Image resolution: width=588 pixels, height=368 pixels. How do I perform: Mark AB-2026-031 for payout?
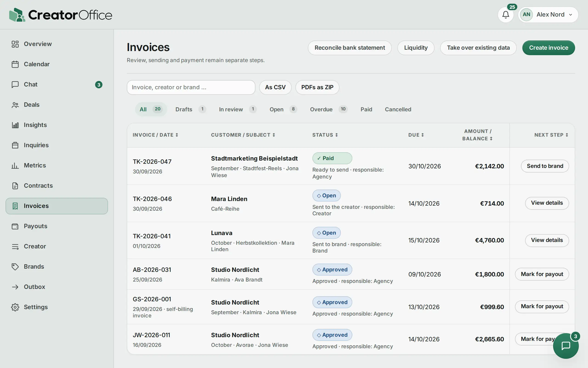[542, 274]
